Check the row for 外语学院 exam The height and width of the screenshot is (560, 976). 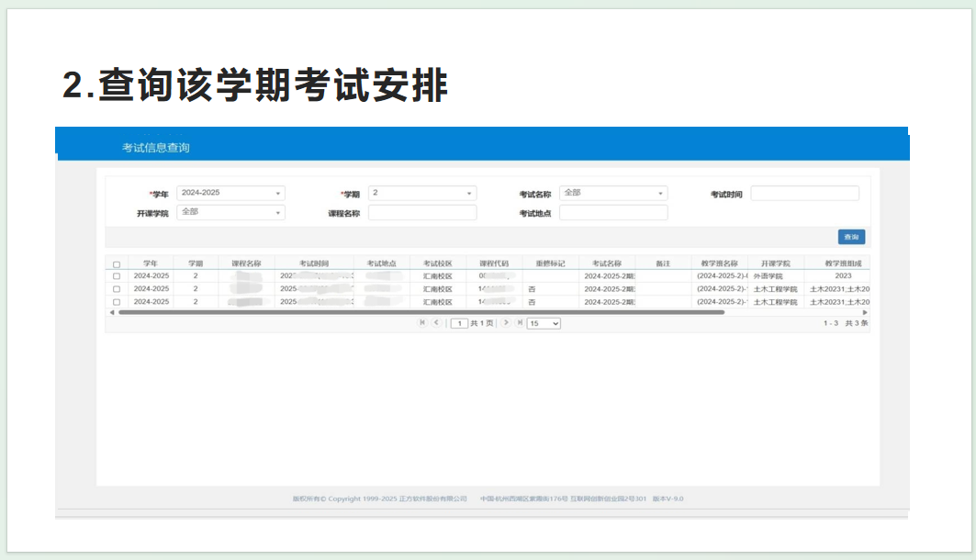point(117,276)
